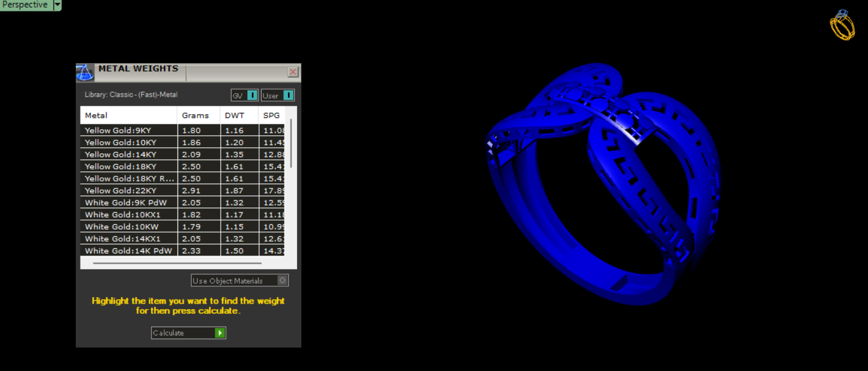The image size is (868, 371).
Task: Click the SPG column header
Action: pos(271,115)
